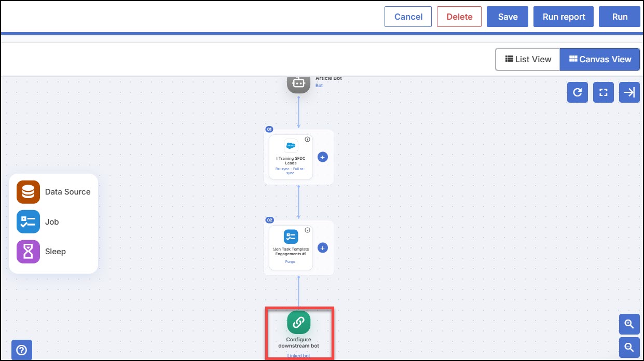The width and height of the screenshot is (644, 361).
Task: Switch to Canvas View
Action: 600,59
